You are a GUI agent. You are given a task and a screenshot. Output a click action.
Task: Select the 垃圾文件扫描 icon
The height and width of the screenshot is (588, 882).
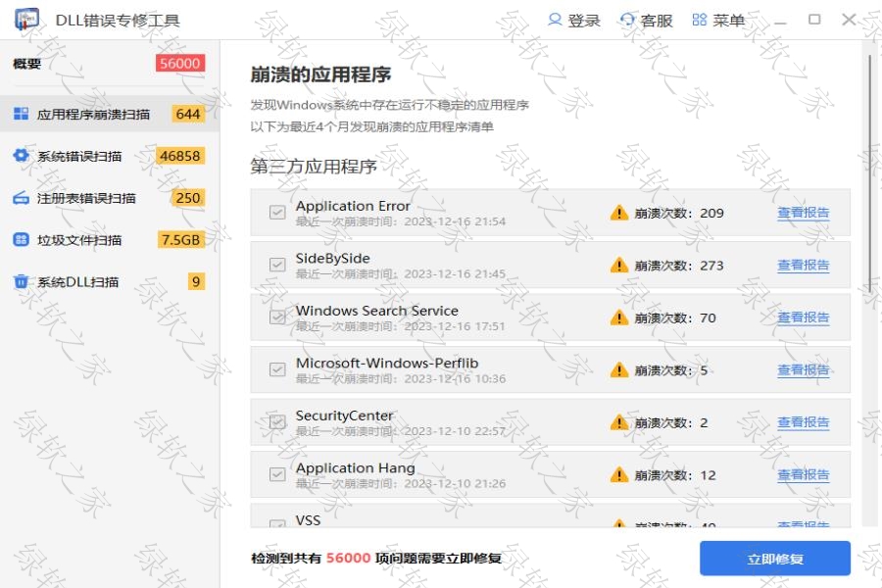click(x=21, y=240)
